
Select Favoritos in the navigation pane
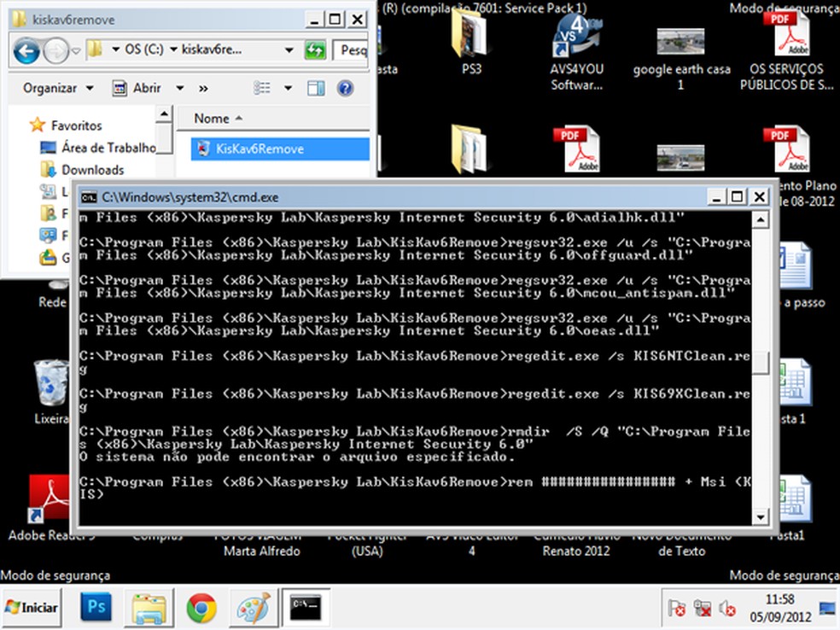point(67,125)
